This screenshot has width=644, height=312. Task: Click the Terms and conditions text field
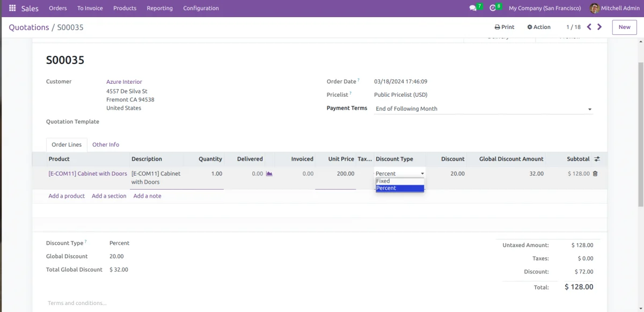pos(77,303)
